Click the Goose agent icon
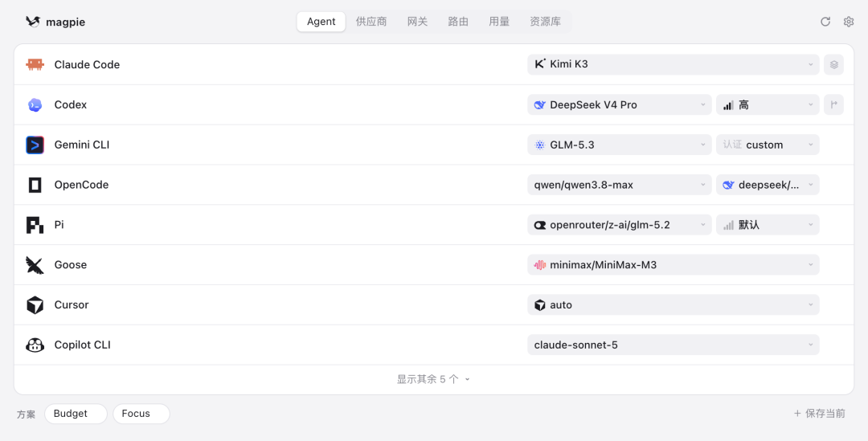The image size is (868, 441). pyautogui.click(x=35, y=265)
